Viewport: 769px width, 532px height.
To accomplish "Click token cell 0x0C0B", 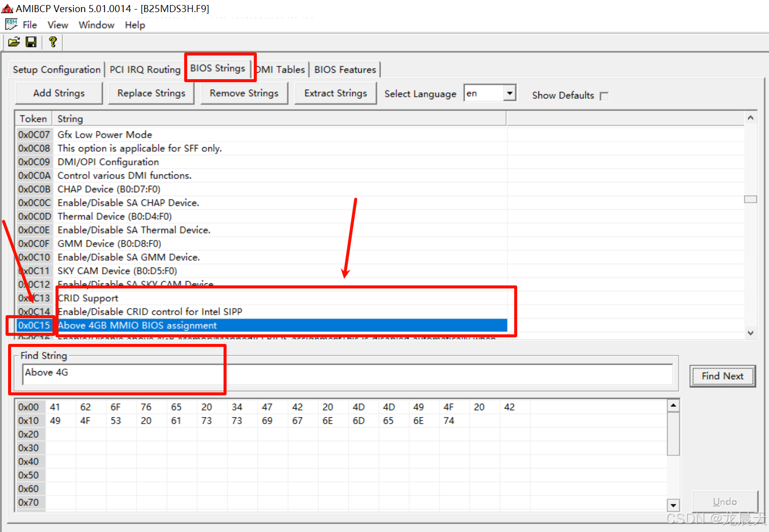I will point(34,189).
